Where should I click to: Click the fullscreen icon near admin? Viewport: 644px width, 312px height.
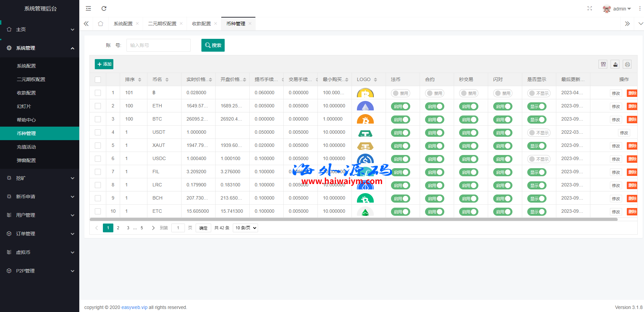[590, 8]
